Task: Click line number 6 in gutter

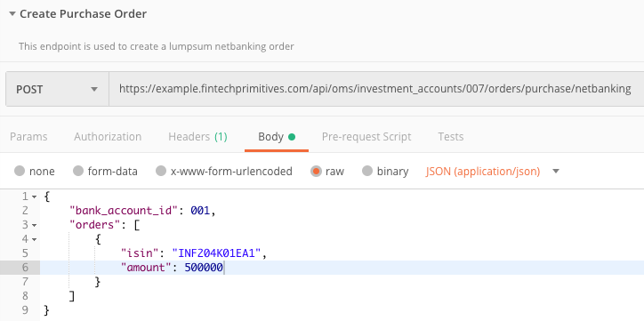Action: (25, 268)
